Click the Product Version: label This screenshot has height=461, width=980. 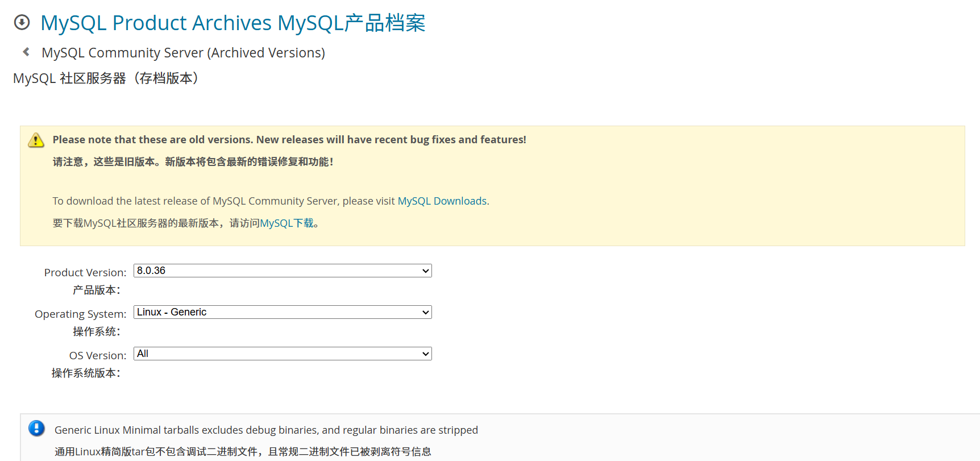(85, 273)
